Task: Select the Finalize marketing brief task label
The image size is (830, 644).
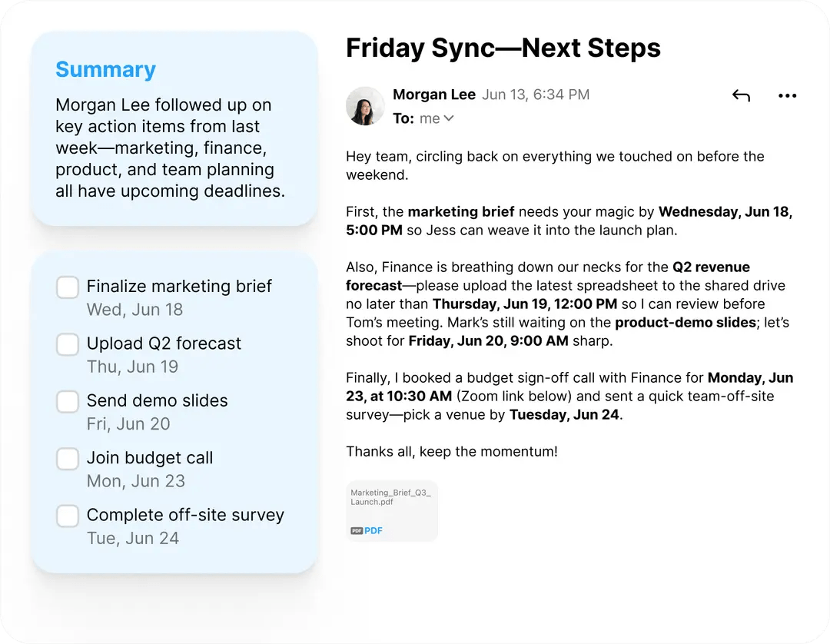Action: tap(179, 287)
